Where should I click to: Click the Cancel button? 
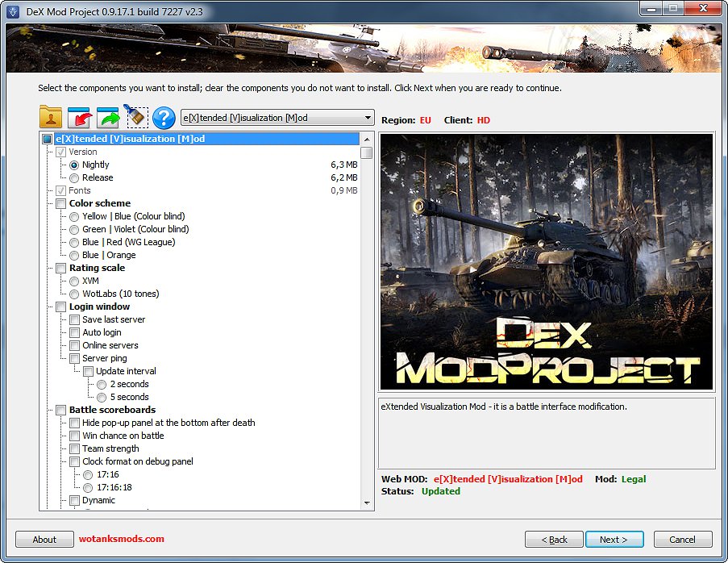683,540
